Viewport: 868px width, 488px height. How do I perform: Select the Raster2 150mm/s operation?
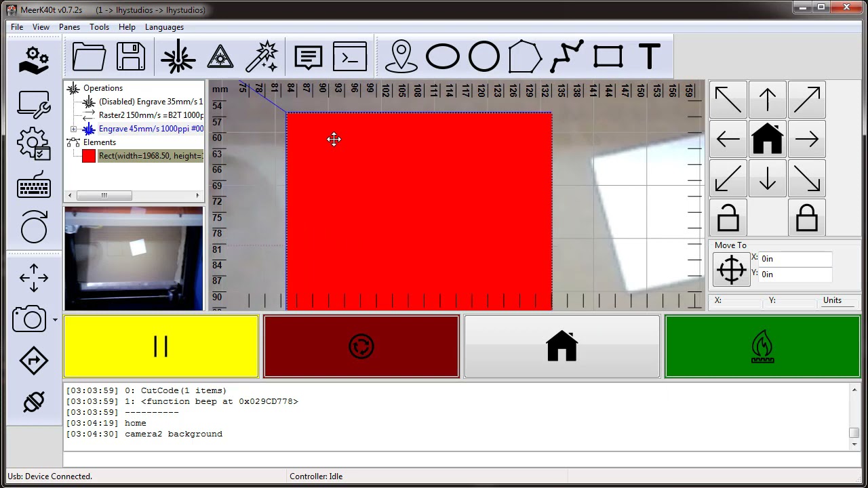[151, 115]
